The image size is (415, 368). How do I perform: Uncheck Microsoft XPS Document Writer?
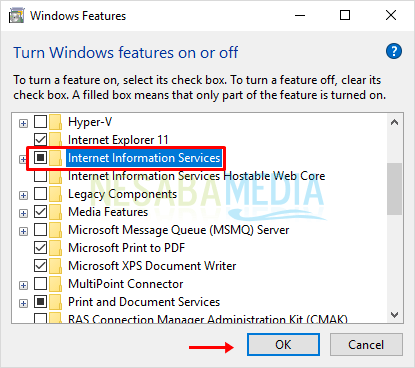click(x=41, y=265)
